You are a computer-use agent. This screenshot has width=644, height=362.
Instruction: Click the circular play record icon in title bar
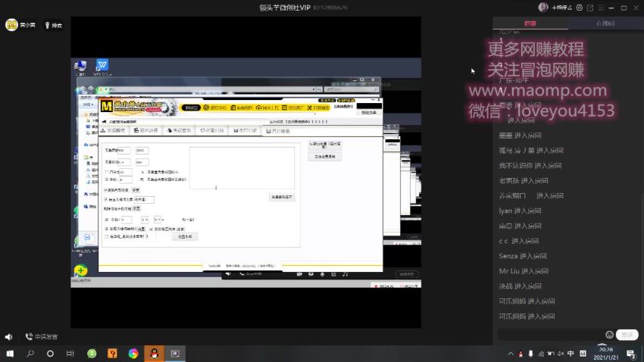[x=580, y=8]
